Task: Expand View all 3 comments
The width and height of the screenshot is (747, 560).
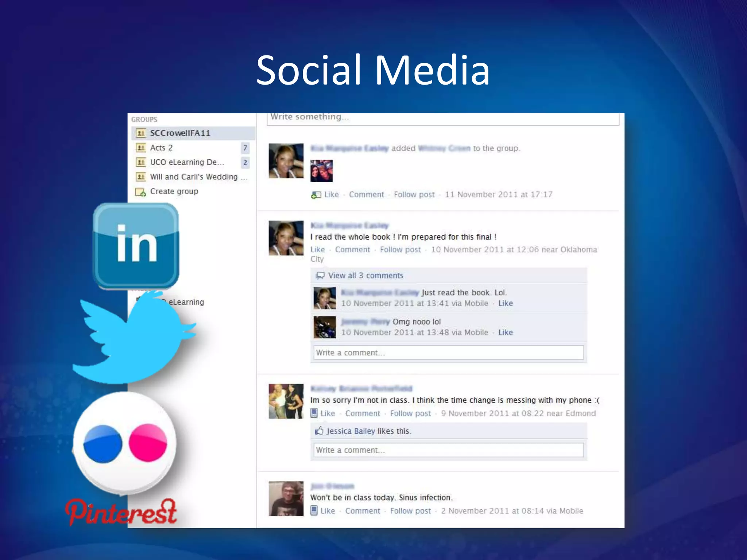Action: click(x=365, y=276)
